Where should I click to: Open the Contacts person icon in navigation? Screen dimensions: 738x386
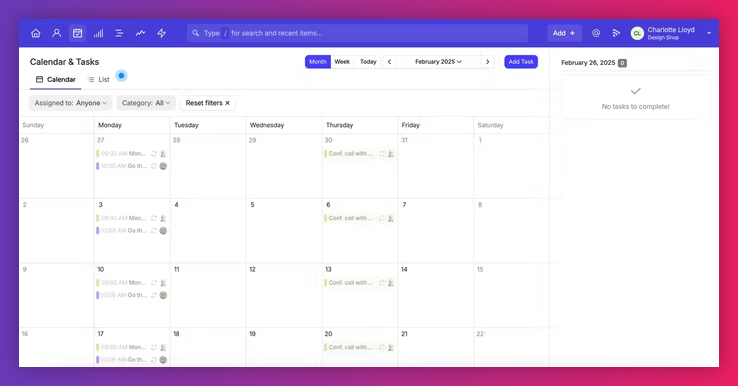(56, 33)
